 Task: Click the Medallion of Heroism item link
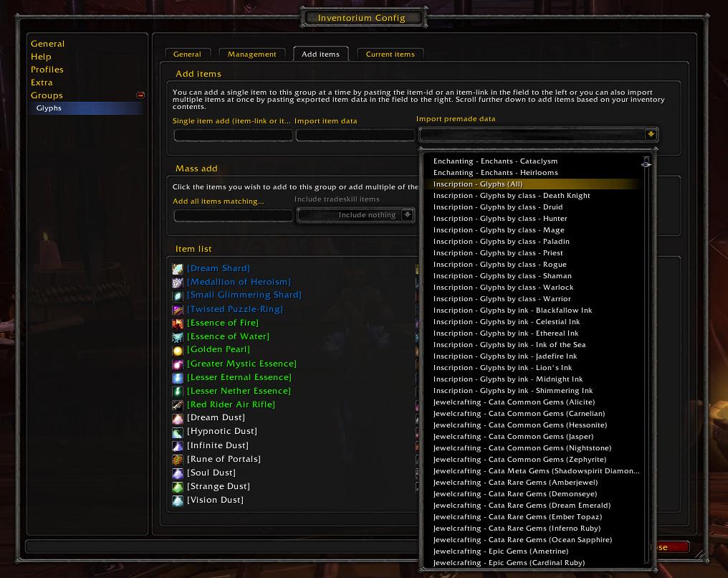click(239, 282)
